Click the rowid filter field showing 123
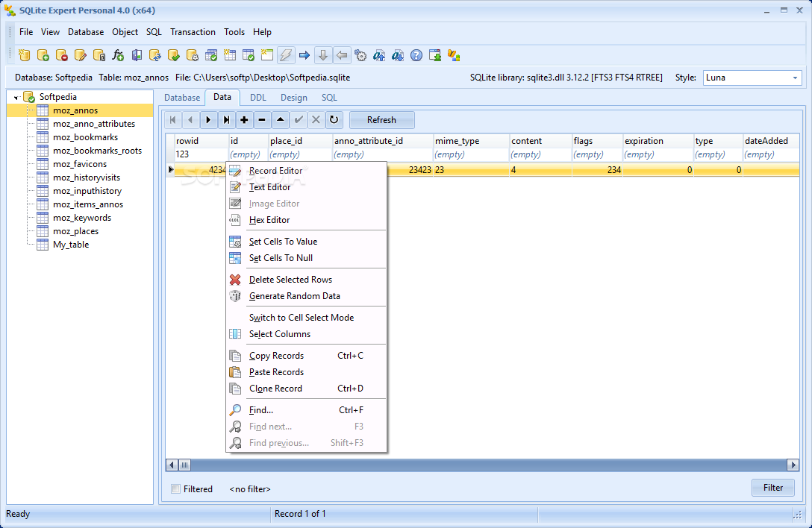The height and width of the screenshot is (528, 812). point(201,154)
